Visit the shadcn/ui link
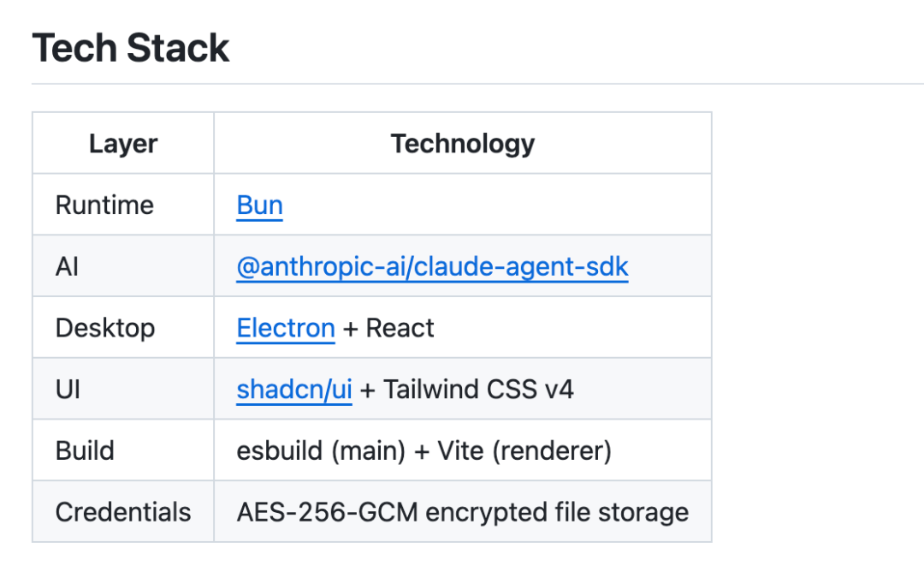The height and width of the screenshot is (566, 924). pyautogui.click(x=294, y=390)
